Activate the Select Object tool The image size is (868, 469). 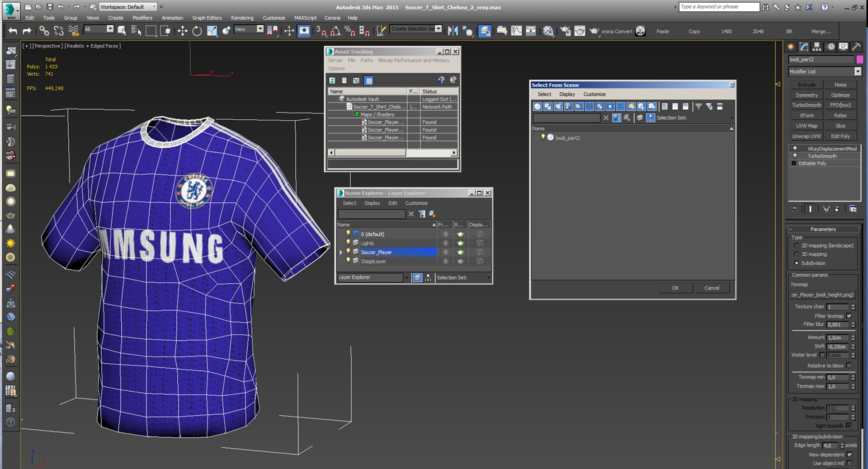click(122, 31)
